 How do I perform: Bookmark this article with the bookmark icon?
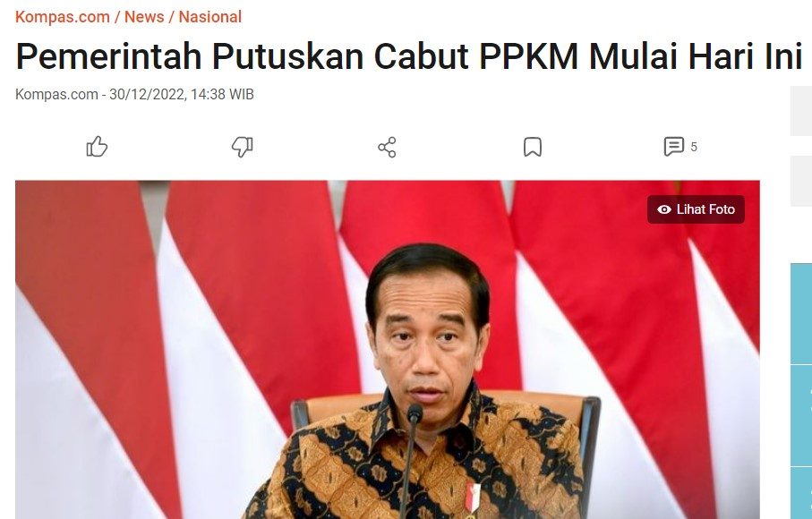coord(533,147)
